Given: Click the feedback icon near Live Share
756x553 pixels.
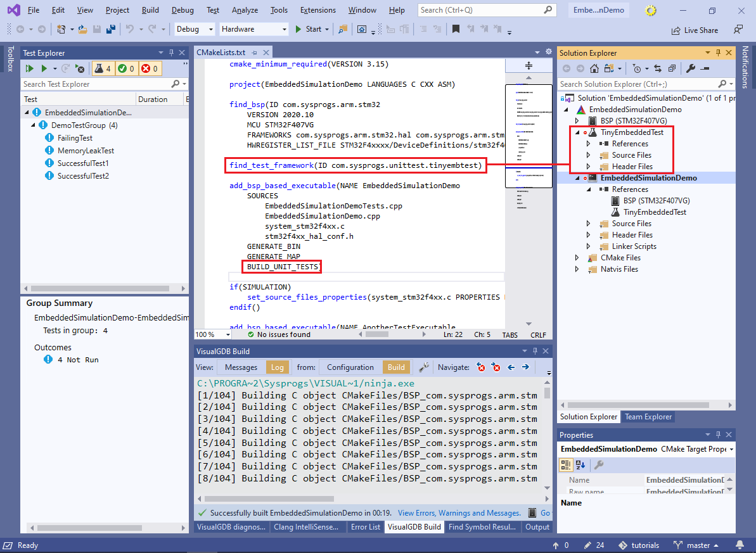Looking at the screenshot, I should (x=738, y=30).
